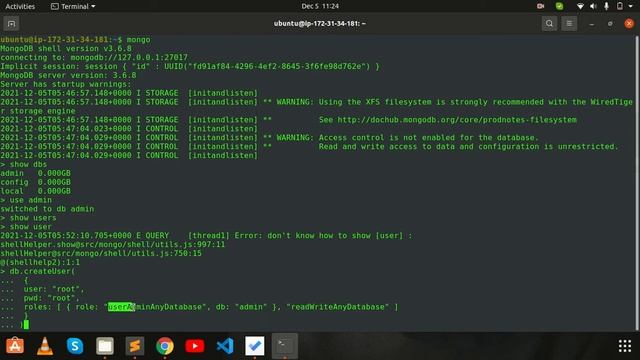Open the terminal hamburger menu
The width and height of the screenshot is (640, 360).
pyautogui.click(x=569, y=24)
